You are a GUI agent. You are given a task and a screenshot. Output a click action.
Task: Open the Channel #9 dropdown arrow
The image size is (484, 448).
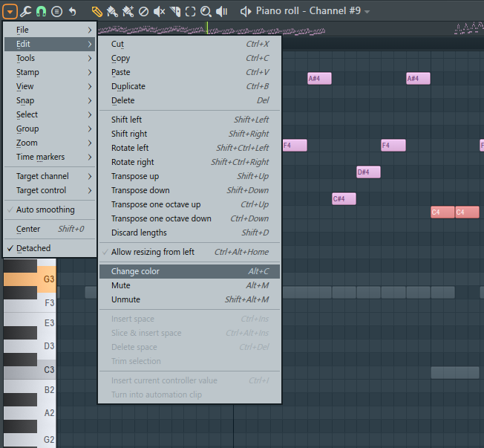pyautogui.click(x=367, y=12)
